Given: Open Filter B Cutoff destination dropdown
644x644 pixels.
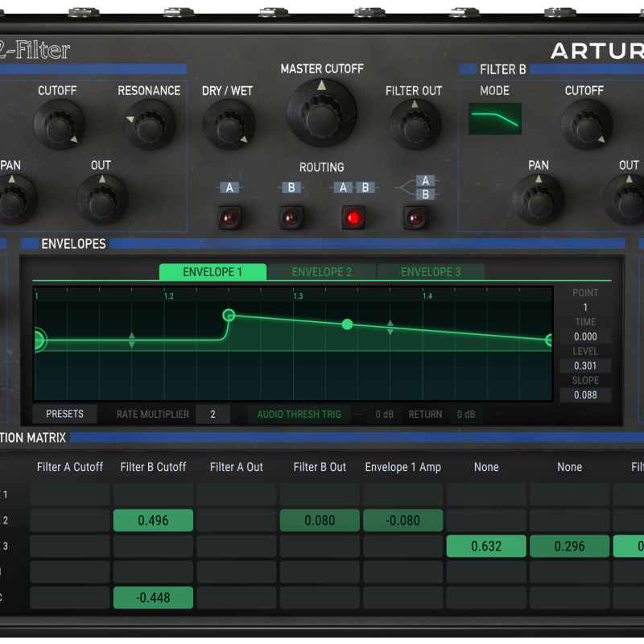Looking at the screenshot, I should pos(153,467).
